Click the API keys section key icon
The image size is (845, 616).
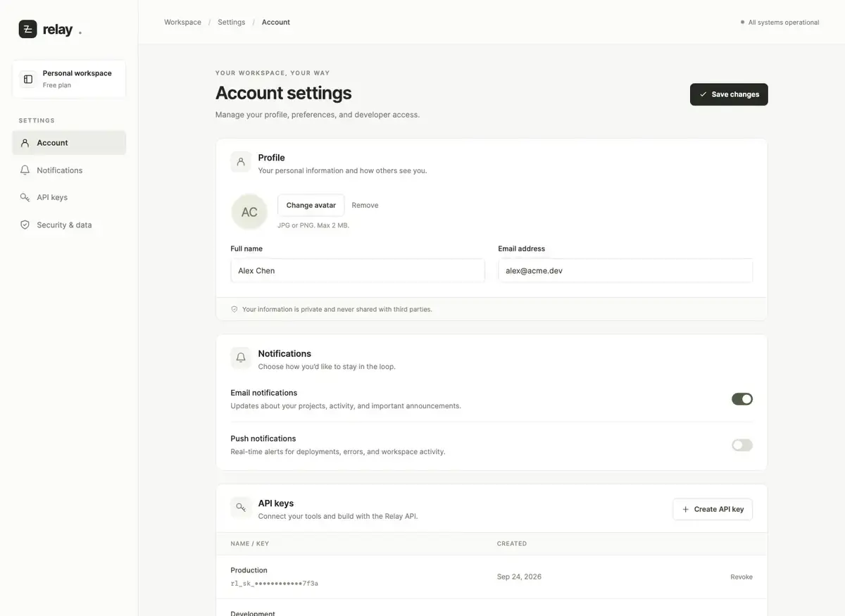(x=241, y=508)
